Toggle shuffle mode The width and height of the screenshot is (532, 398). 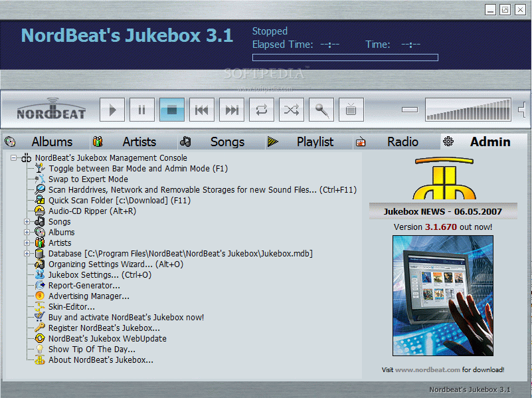292,110
